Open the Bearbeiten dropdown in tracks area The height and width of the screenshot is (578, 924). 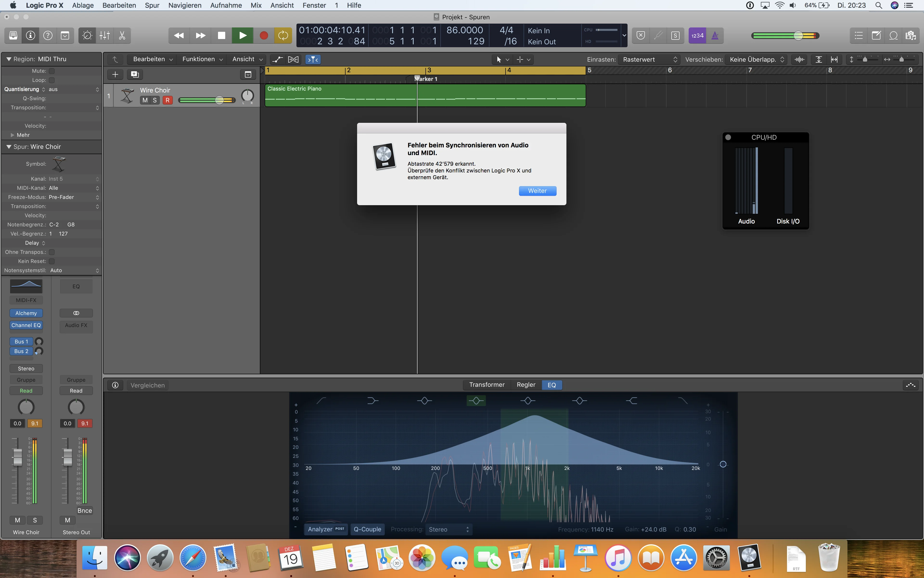(153, 59)
